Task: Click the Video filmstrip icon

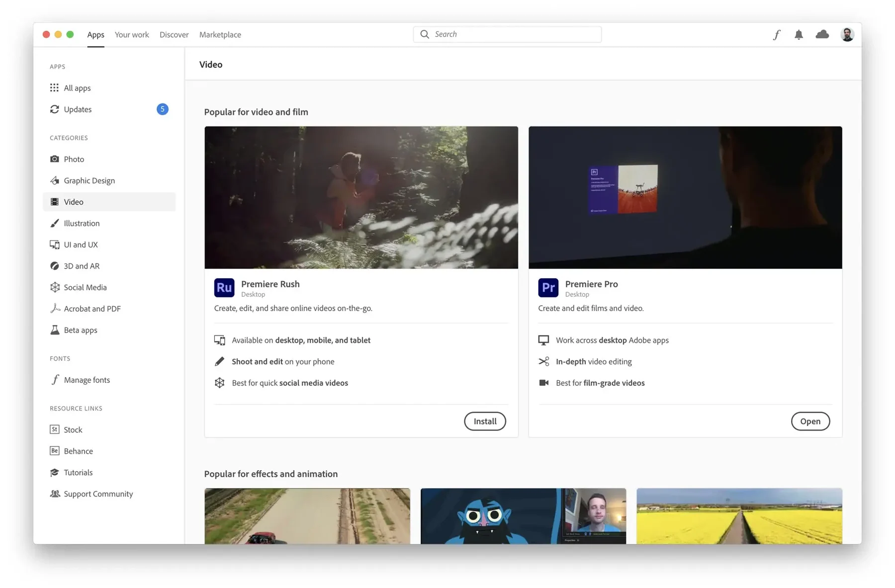Action: (x=54, y=202)
